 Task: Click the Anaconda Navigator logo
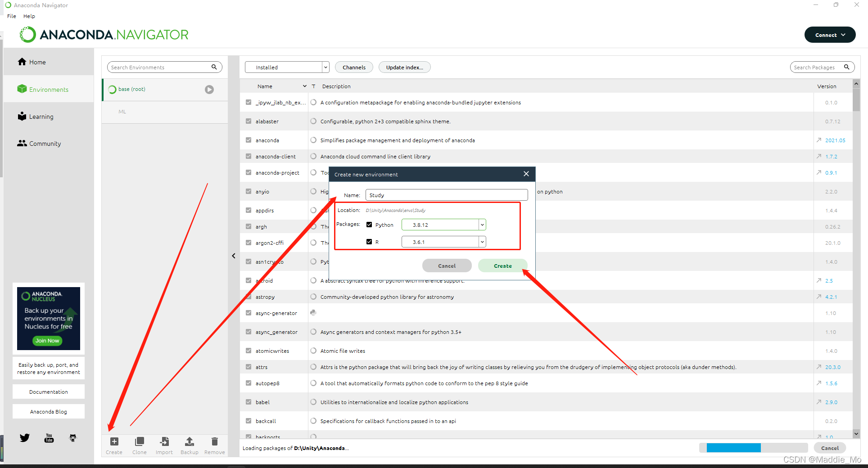[104, 35]
